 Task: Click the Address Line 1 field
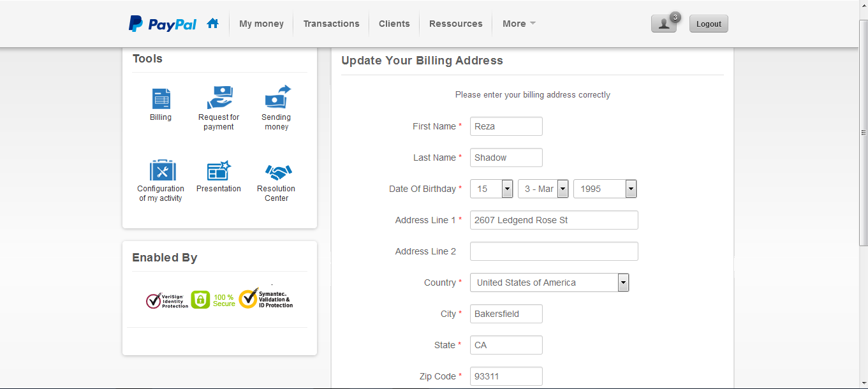(x=554, y=220)
